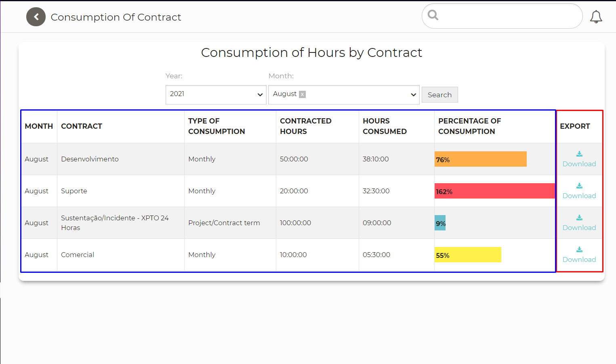Click contracted hours 50:00:00
Image resolution: width=616 pixels, height=364 pixels.
point(294,159)
